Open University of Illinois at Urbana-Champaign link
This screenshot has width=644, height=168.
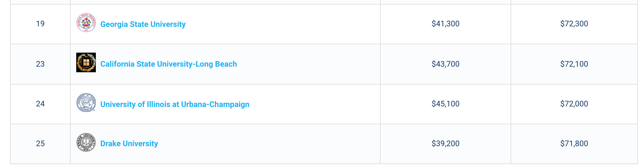175,104
